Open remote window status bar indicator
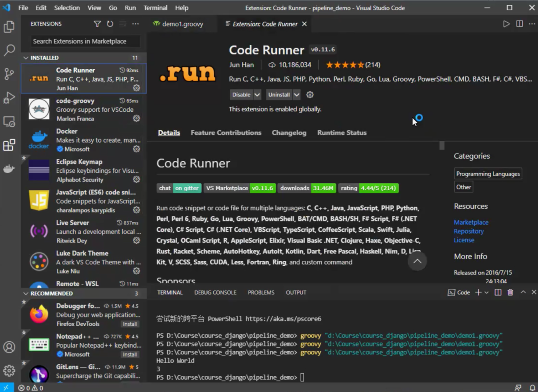 pos(7,388)
